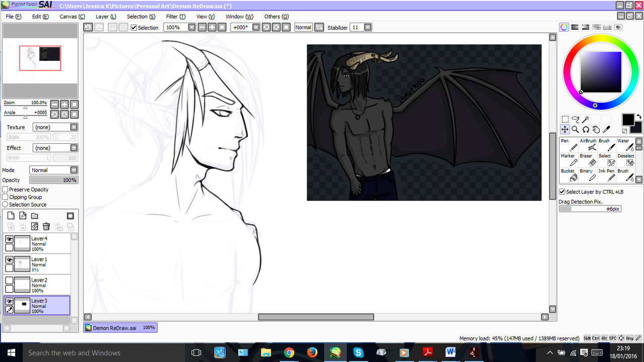This screenshot has width=644, height=362.
Task: Open the Texture dropdown
Action: click(74, 127)
